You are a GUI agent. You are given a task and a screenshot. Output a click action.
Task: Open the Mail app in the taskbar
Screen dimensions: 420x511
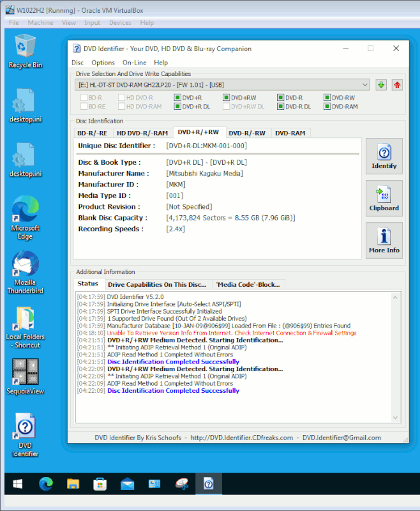pos(127,484)
